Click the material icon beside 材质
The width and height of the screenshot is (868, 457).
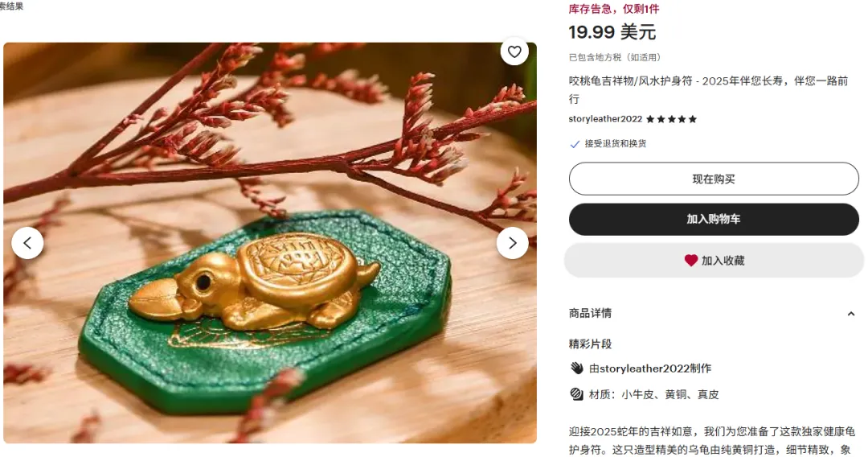click(576, 394)
